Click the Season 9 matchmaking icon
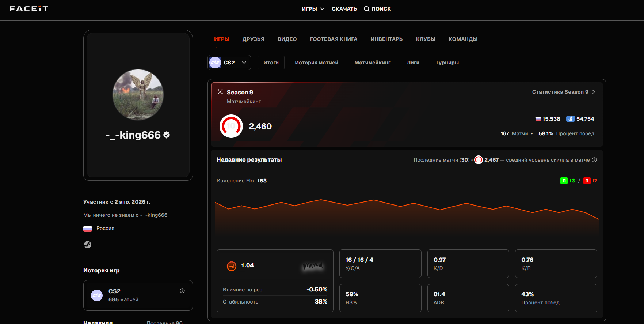The height and width of the screenshot is (324, 644). 220,92
